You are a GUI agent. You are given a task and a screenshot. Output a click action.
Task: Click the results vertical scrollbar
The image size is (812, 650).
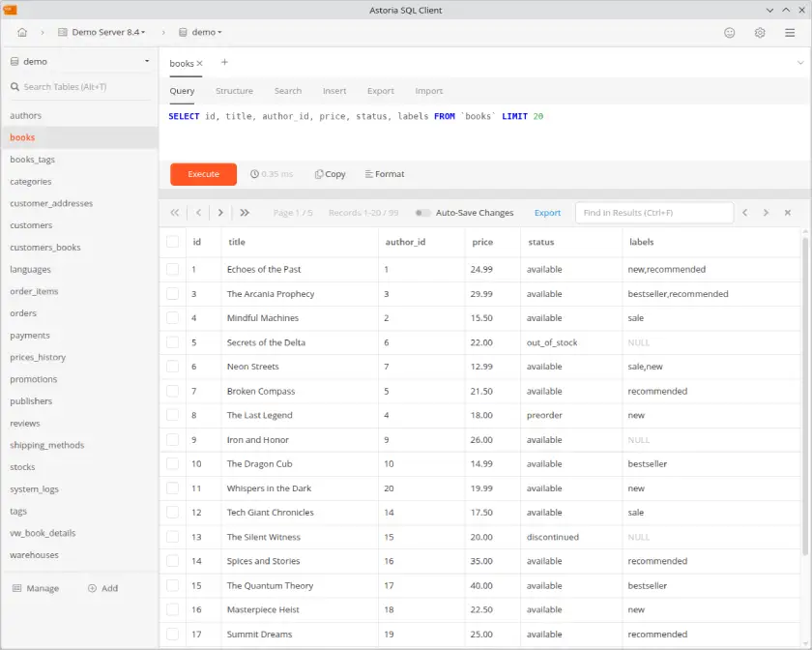[806, 394]
